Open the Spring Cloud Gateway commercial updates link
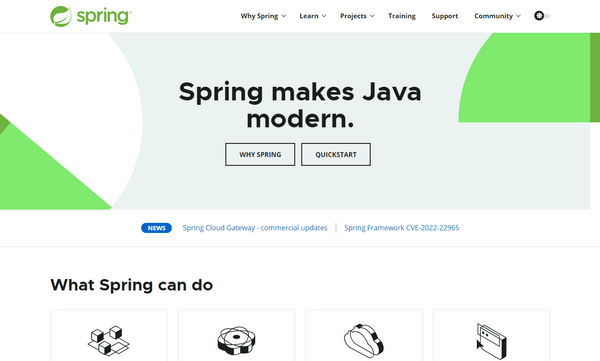The image size is (600, 361). [x=255, y=228]
